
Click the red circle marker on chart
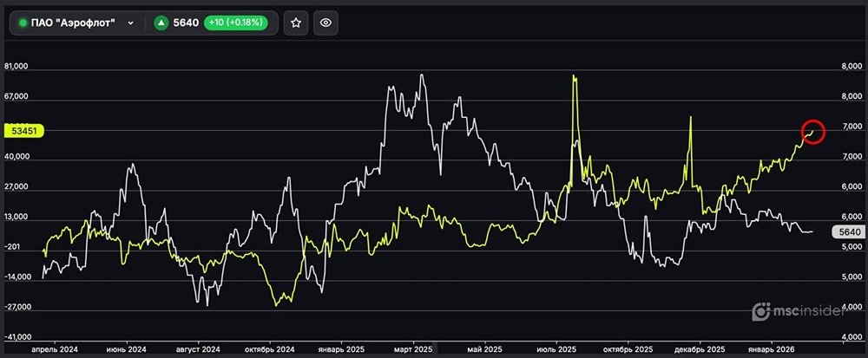812,132
